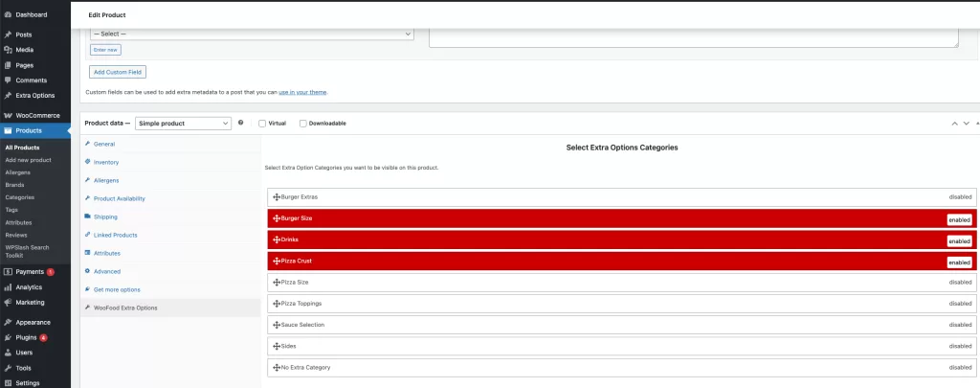Open the Simple product type dropdown

183,124
